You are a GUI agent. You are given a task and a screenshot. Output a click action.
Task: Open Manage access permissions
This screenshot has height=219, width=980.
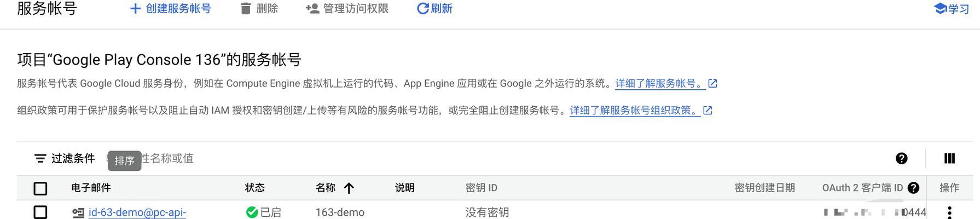click(x=347, y=9)
